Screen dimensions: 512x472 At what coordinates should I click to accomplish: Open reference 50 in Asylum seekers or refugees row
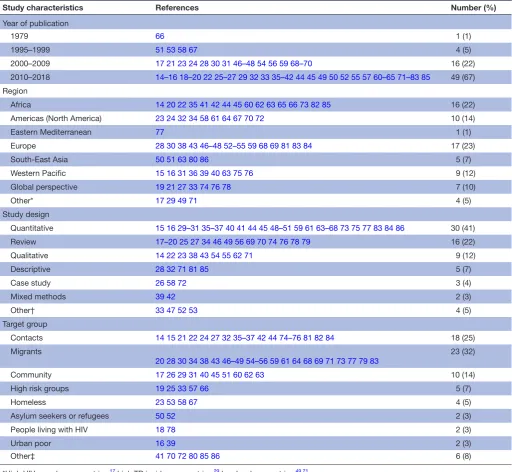pyautogui.click(x=160, y=416)
